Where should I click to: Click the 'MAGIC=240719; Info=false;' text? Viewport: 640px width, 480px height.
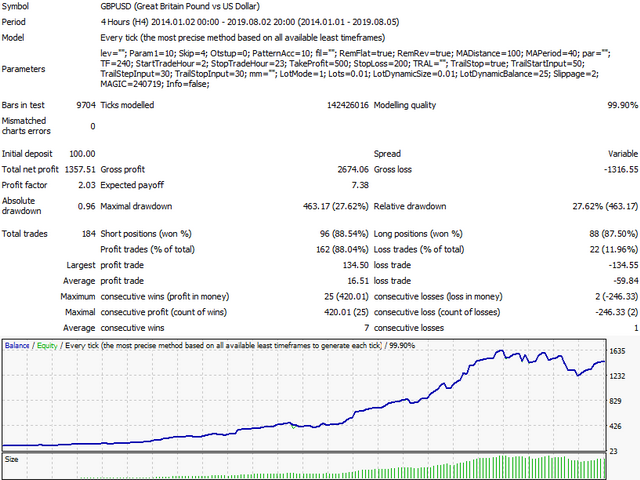click(x=155, y=84)
